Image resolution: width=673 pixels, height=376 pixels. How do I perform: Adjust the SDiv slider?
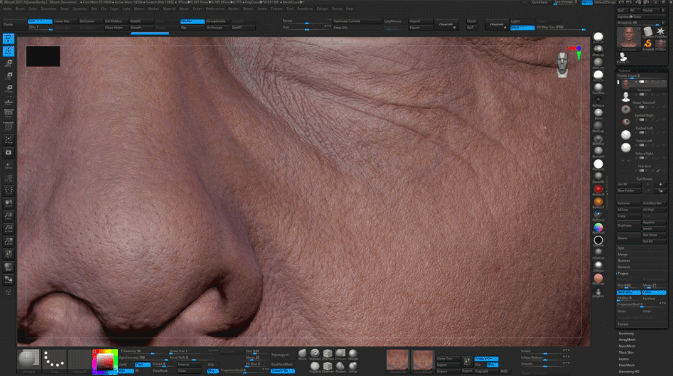point(40,27)
